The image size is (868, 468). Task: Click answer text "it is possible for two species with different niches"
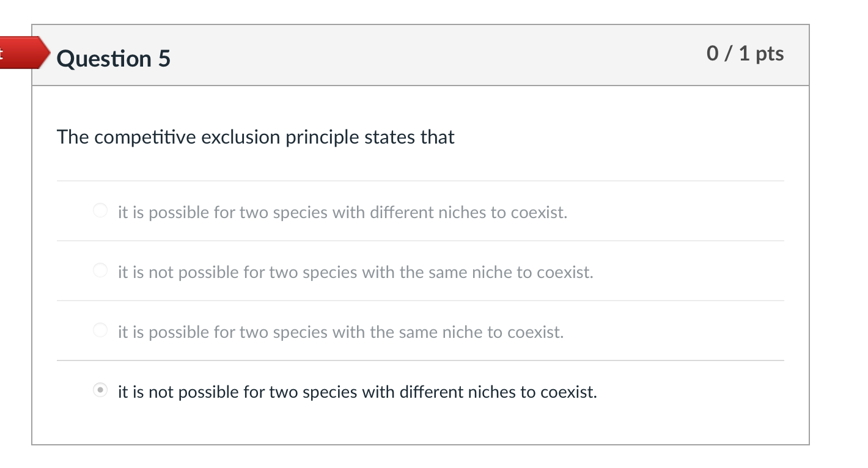coord(342,213)
